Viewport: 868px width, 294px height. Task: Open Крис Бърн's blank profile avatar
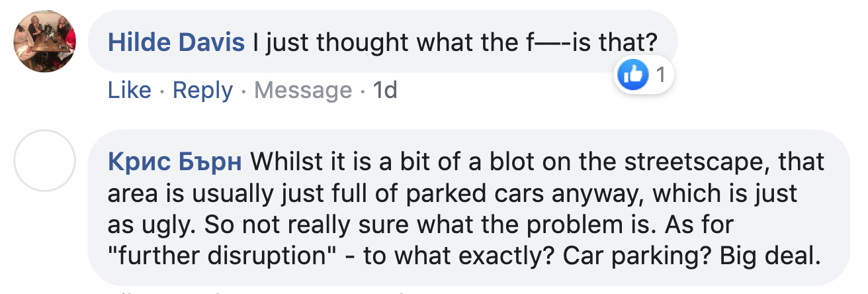[44, 161]
